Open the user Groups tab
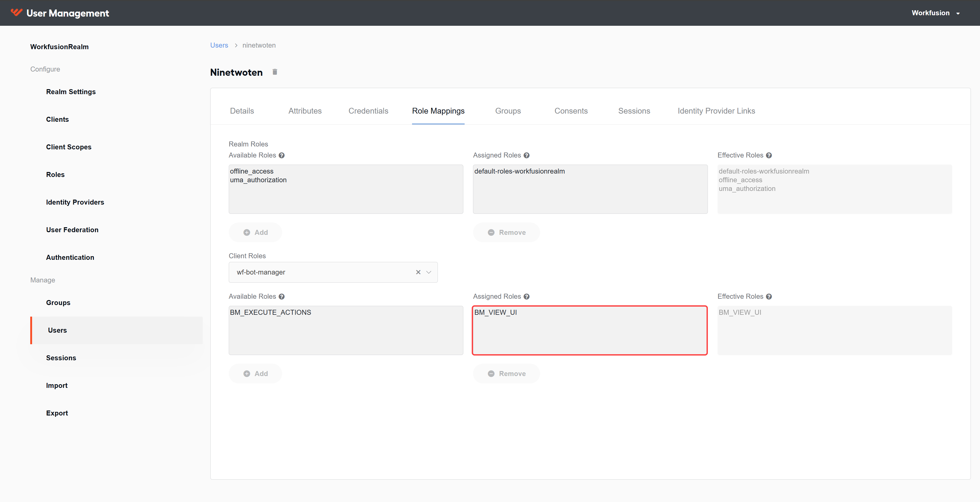The width and height of the screenshot is (980, 502). click(508, 111)
